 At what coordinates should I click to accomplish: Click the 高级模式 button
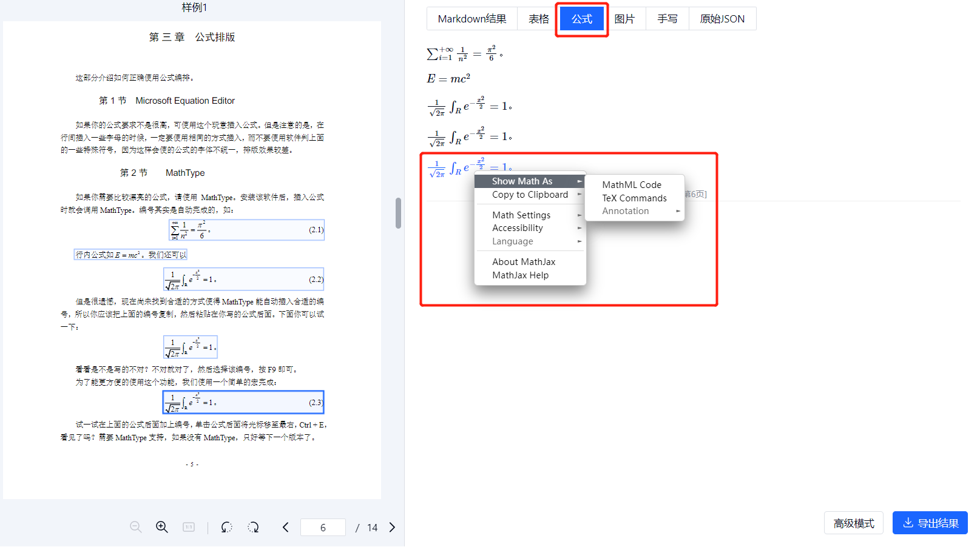853,523
